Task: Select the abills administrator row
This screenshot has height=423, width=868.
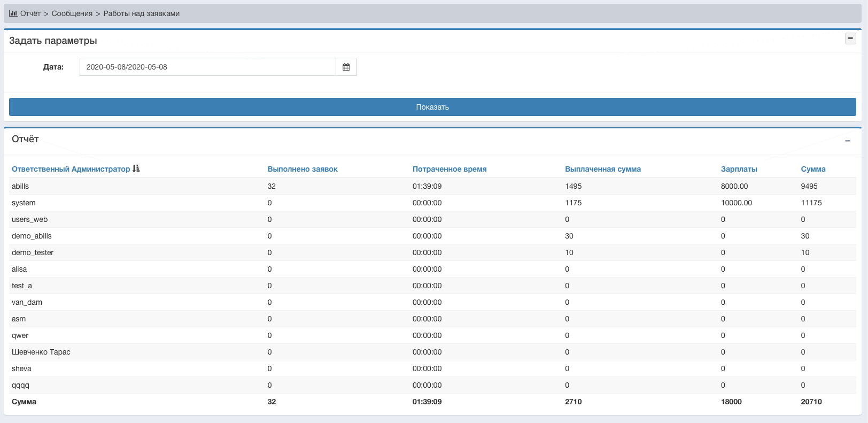Action: (20, 186)
